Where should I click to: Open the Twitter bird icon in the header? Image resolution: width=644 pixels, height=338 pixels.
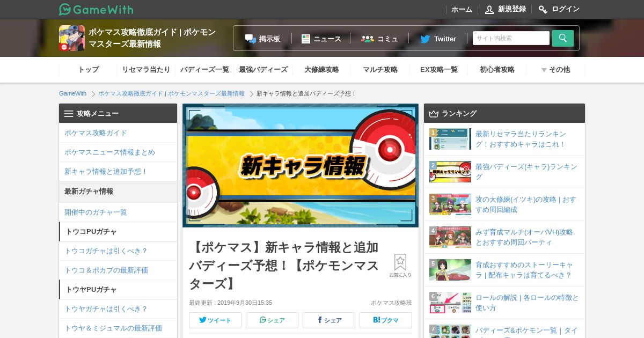[425, 39]
